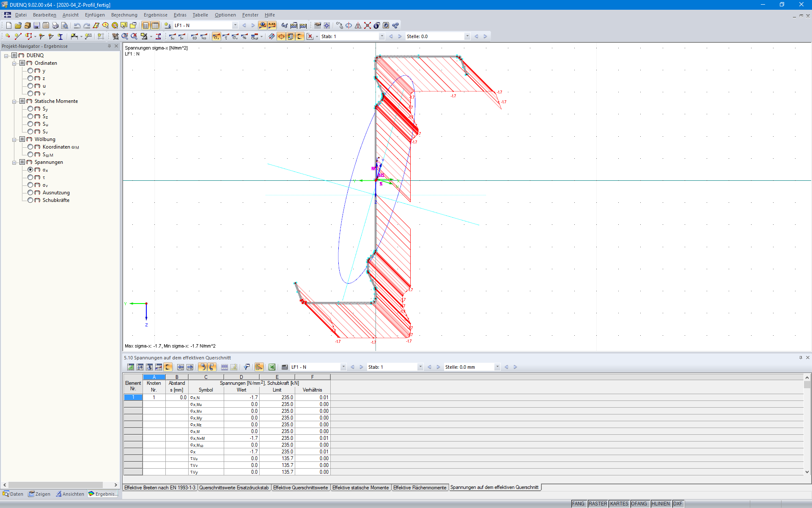This screenshot has width=812, height=508.
Task: Open the Berechnung menu
Action: 124,15
